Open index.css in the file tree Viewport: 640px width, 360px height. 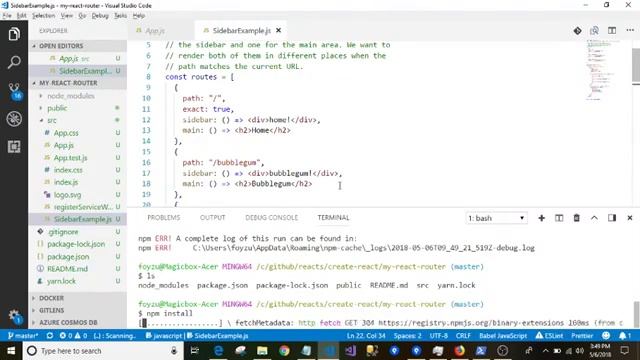68,170
